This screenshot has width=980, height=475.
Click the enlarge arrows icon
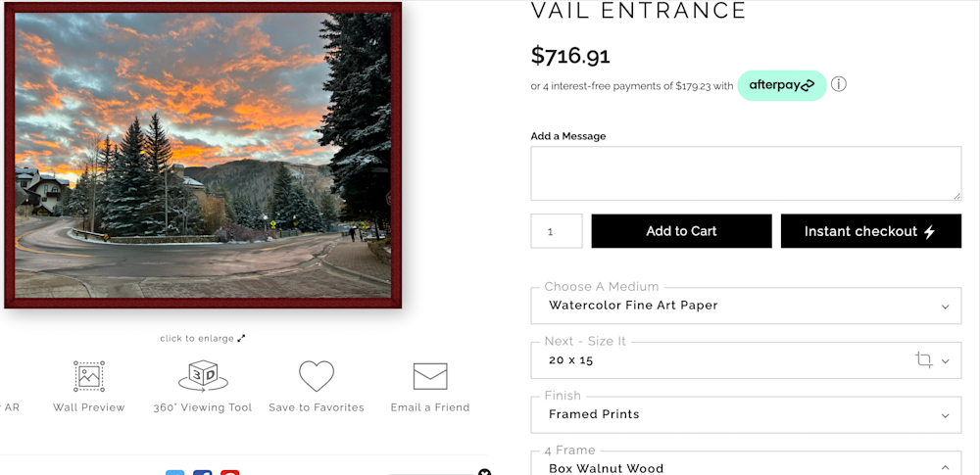tap(241, 339)
